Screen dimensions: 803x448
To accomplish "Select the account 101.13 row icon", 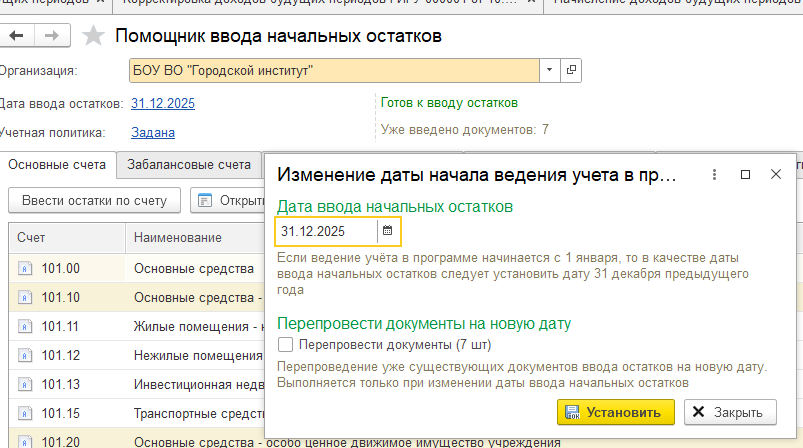I will point(25,384).
